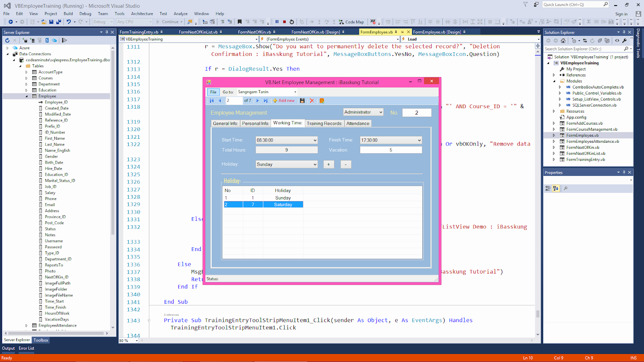Expand the Courses table node
This screenshot has width=644, height=362.
click(x=27, y=78)
